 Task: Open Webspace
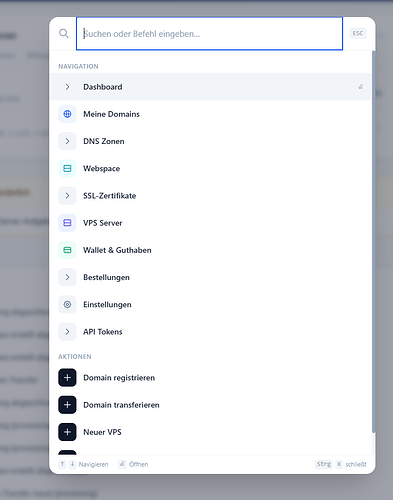coord(211,168)
